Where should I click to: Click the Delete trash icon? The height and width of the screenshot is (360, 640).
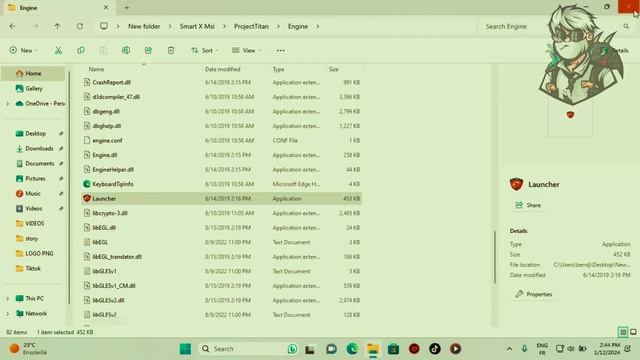pos(171,50)
